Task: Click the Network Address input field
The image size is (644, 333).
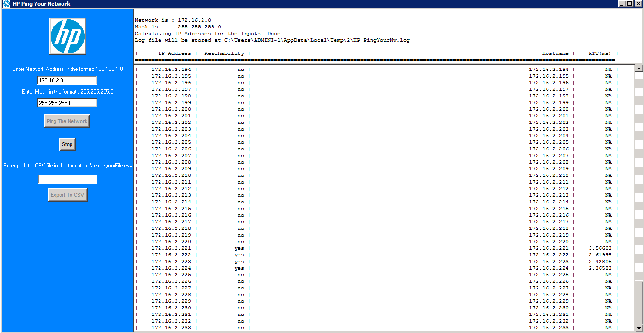Action: click(67, 80)
